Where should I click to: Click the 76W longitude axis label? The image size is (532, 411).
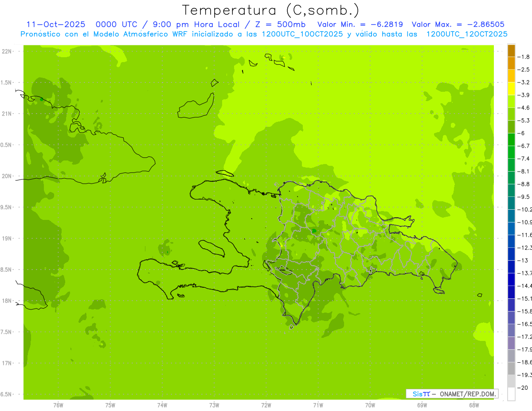point(58,405)
